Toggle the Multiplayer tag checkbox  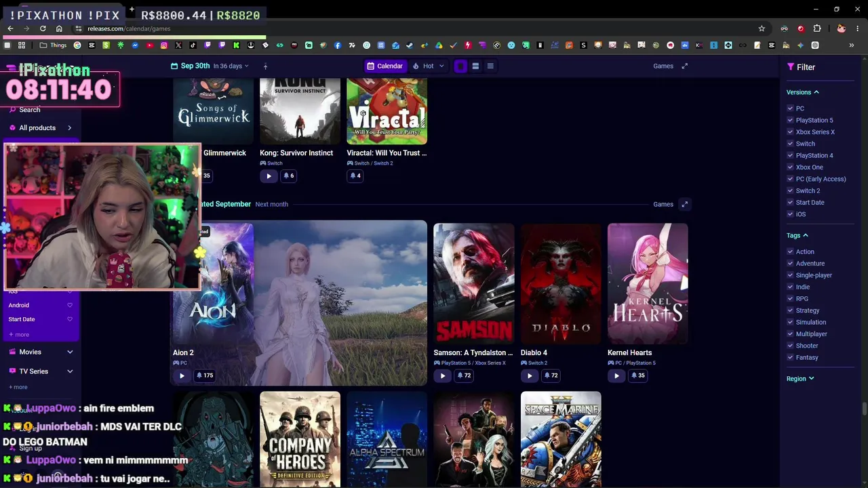click(790, 333)
